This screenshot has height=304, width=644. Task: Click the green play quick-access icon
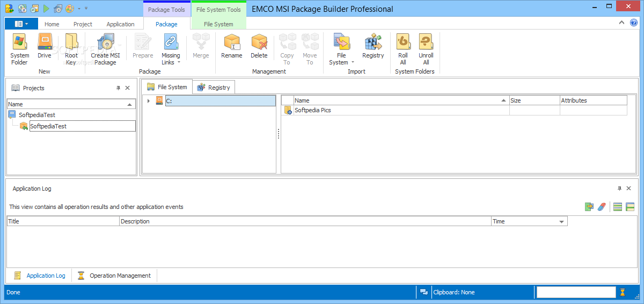[x=46, y=9]
